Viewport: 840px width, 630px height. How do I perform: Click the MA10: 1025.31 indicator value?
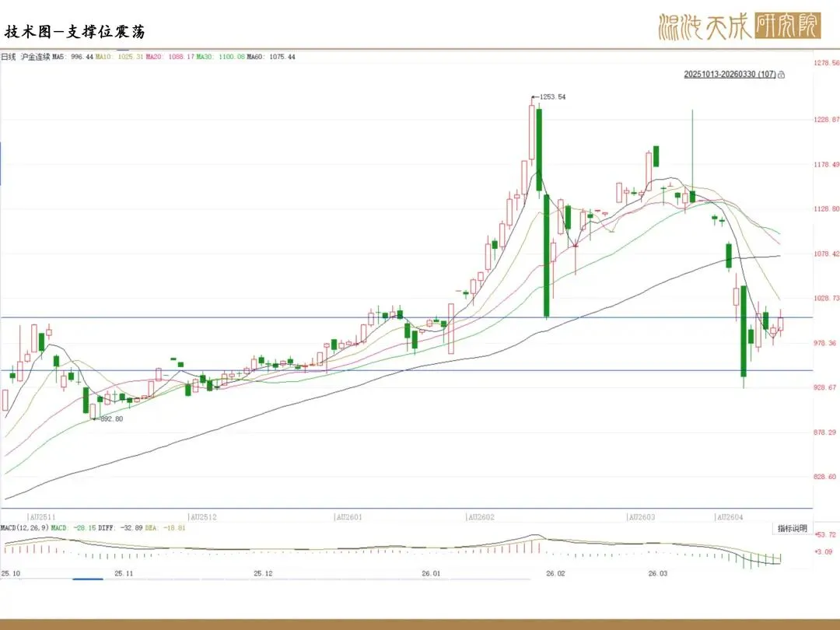[120, 57]
